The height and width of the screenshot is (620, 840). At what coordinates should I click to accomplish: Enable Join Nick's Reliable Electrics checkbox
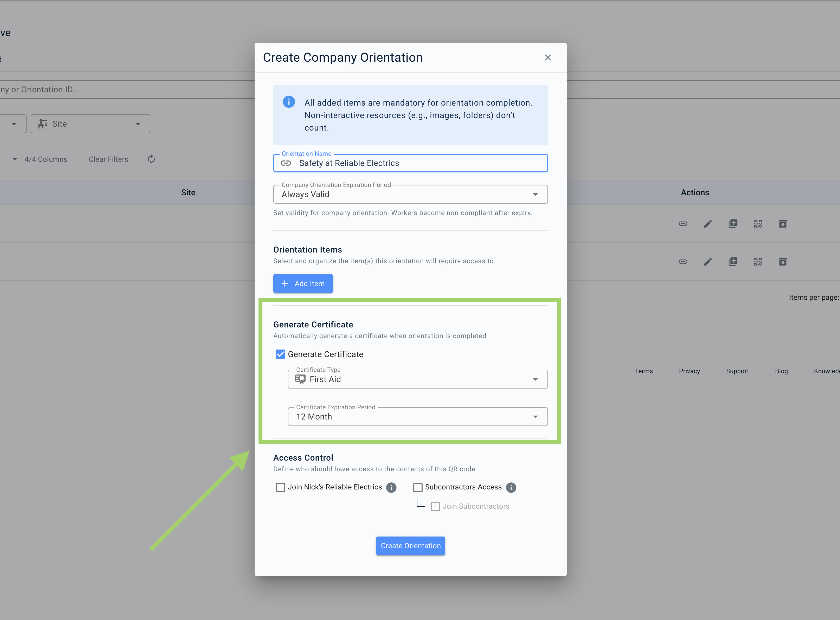pyautogui.click(x=280, y=487)
